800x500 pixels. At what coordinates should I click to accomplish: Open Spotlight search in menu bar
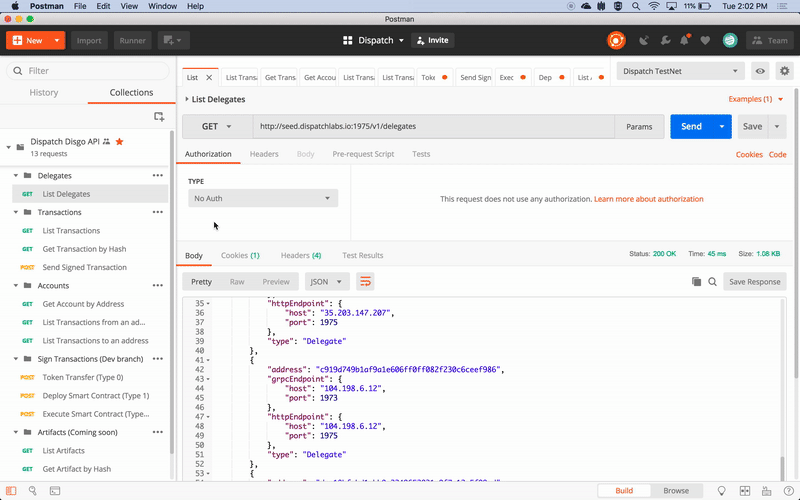pos(636,6)
